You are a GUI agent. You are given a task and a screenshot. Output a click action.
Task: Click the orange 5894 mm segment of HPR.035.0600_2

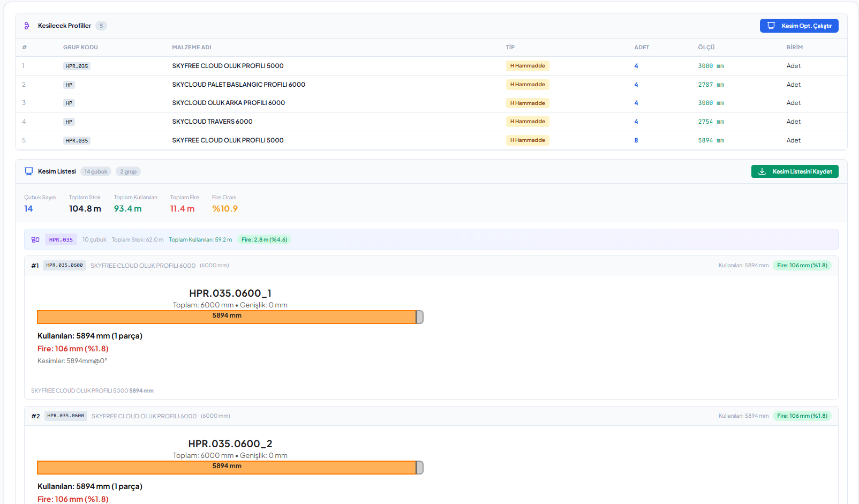[x=227, y=468]
